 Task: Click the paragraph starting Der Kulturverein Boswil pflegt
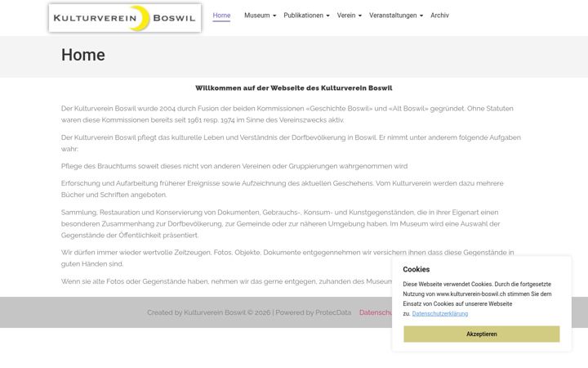[291, 143]
